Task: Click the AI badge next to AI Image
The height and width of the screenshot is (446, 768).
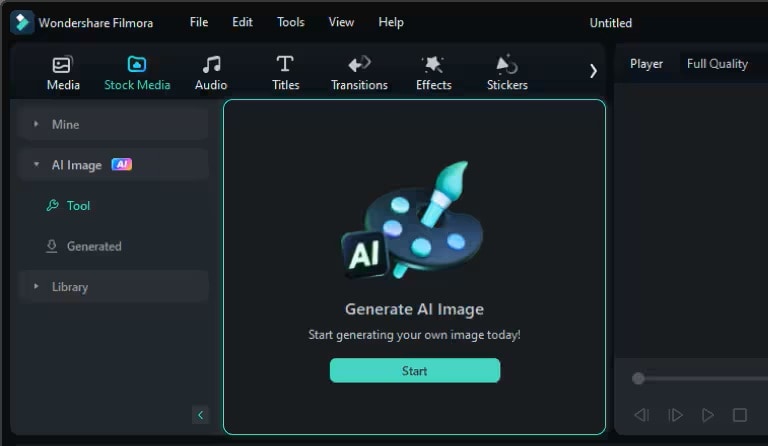Action: click(121, 164)
